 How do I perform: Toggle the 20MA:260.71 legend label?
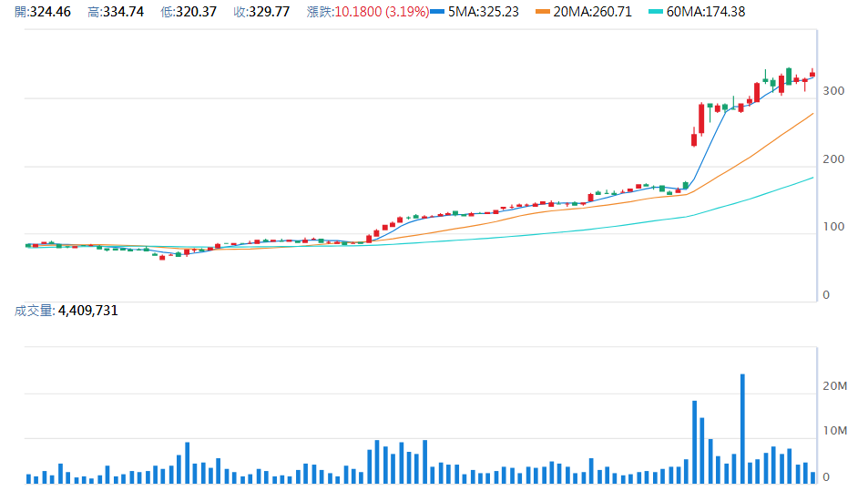(598, 12)
